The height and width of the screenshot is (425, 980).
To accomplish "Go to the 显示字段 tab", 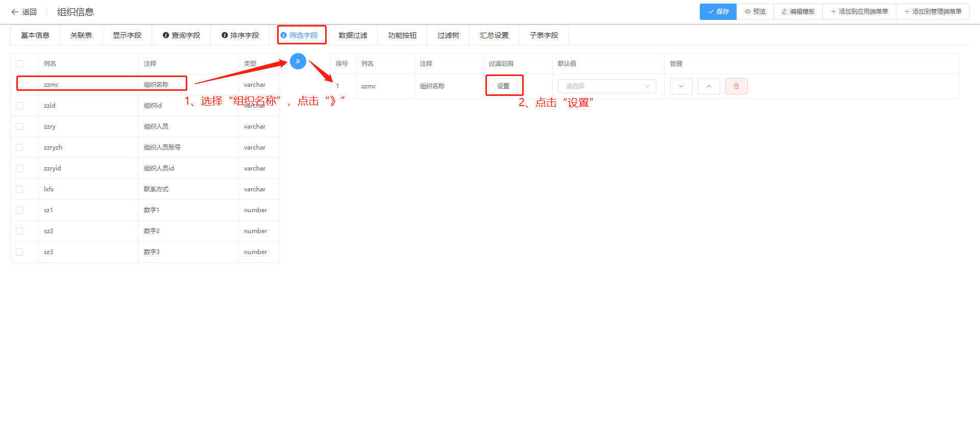I will [x=127, y=35].
